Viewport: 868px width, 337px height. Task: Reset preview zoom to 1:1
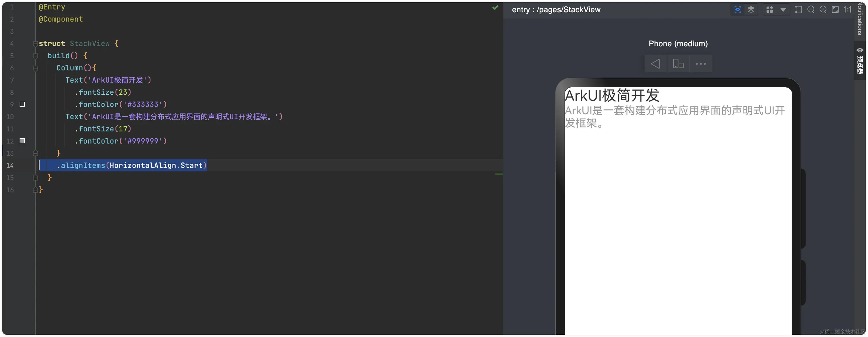coord(847,9)
